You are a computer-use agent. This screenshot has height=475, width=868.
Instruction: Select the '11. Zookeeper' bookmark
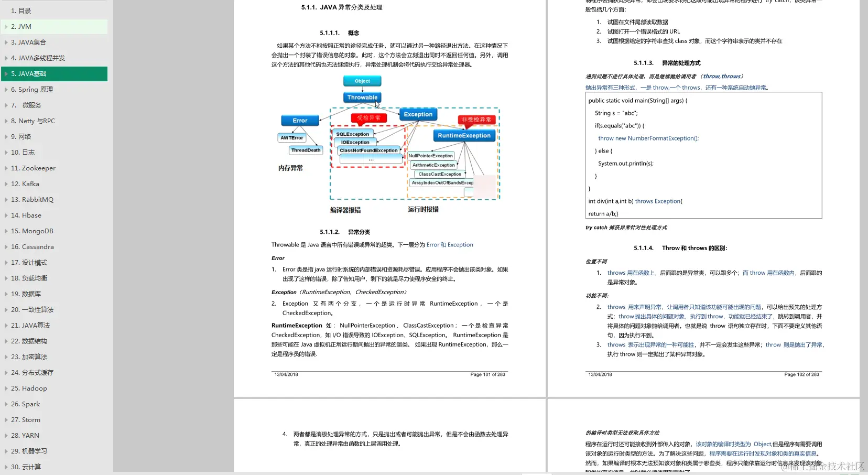(33, 168)
